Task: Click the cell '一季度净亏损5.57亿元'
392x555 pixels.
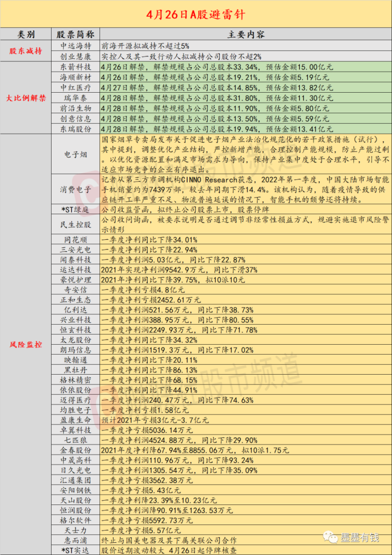Action: pyautogui.click(x=245, y=530)
